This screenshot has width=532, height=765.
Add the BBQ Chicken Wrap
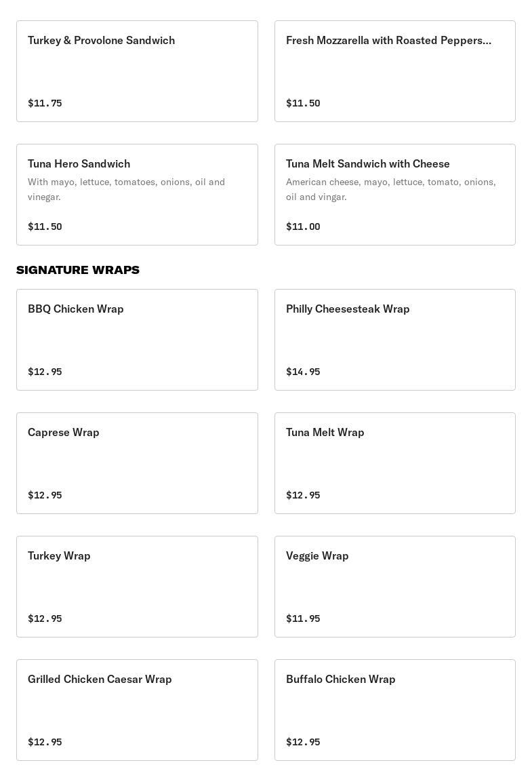137,340
